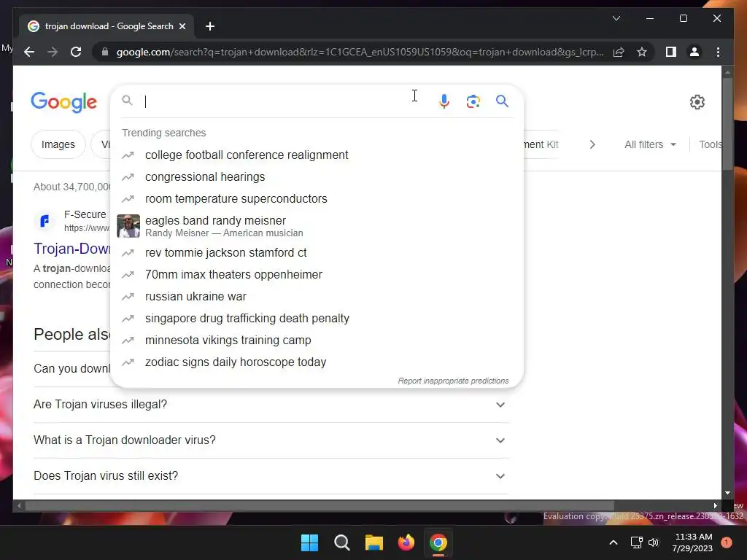
Task: Click the scroll down arrow
Action: pyautogui.click(x=727, y=494)
